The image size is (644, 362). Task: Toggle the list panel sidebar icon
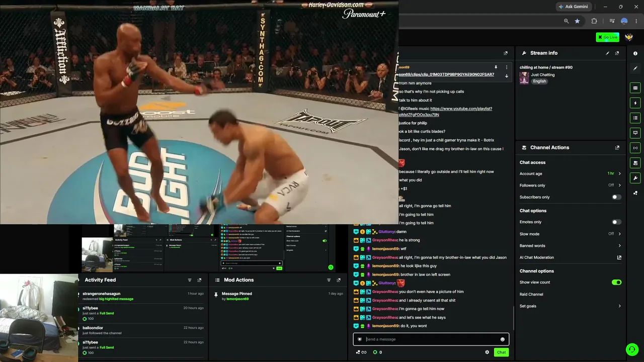[635, 118]
